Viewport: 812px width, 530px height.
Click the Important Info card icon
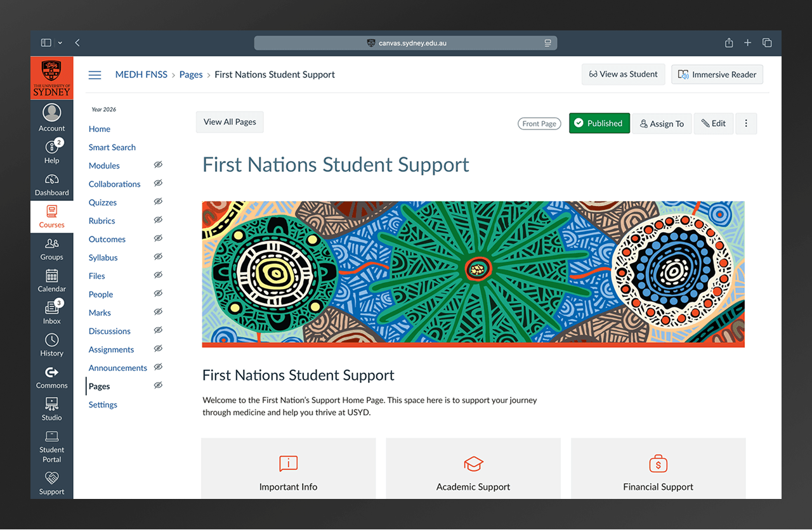(288, 463)
